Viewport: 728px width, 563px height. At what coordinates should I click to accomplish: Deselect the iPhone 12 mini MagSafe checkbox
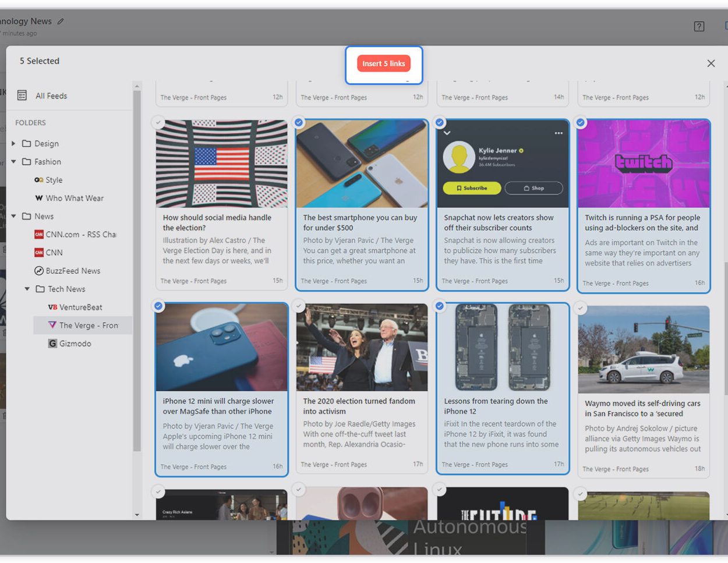[158, 306]
